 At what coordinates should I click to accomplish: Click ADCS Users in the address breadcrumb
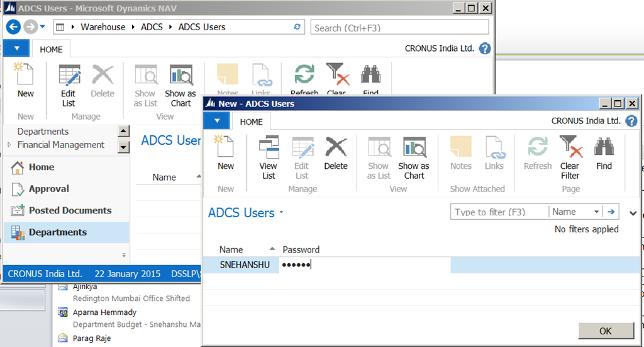pos(202,27)
